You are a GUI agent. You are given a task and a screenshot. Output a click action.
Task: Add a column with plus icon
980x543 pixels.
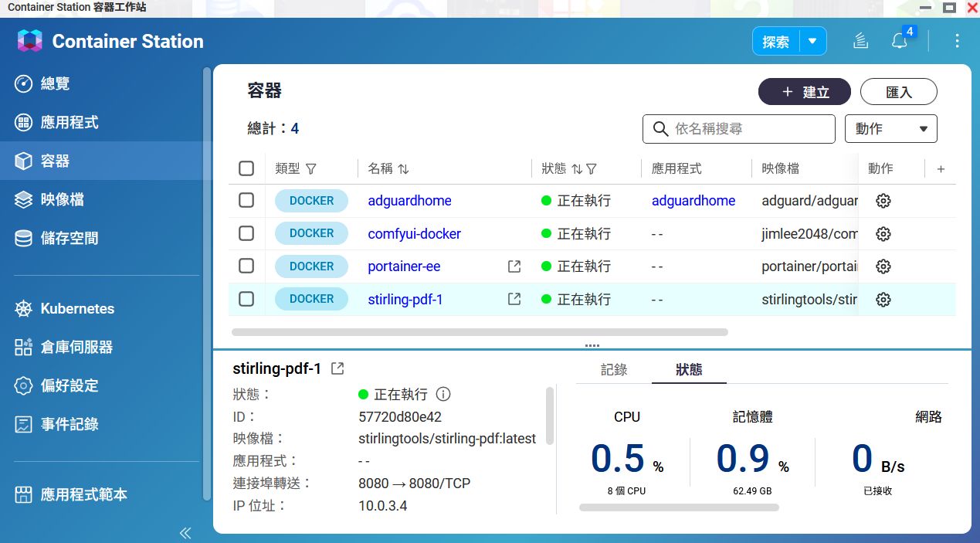click(941, 169)
